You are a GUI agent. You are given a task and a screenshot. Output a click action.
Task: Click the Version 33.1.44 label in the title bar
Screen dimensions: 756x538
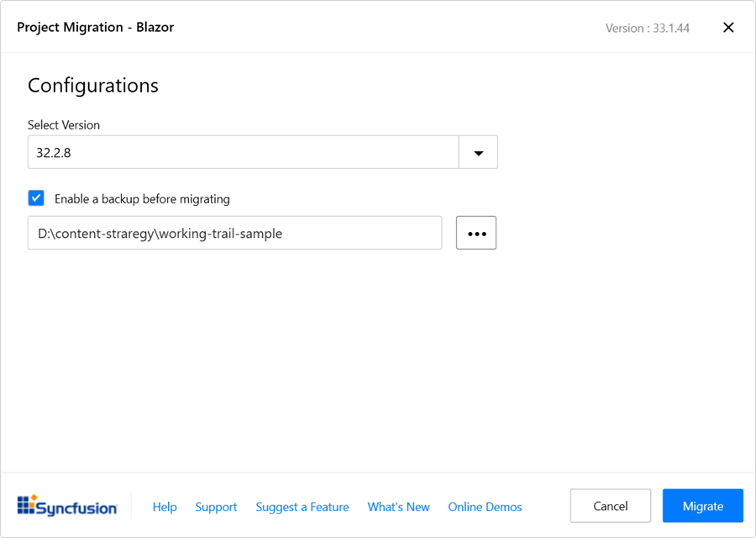647,28
